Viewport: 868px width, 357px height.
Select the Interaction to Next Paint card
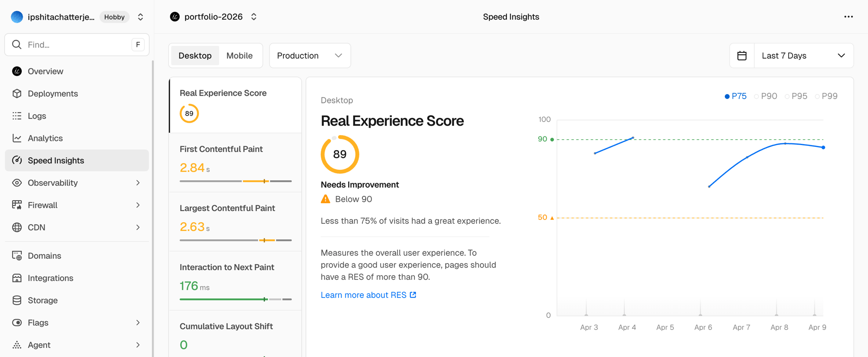pos(235,281)
